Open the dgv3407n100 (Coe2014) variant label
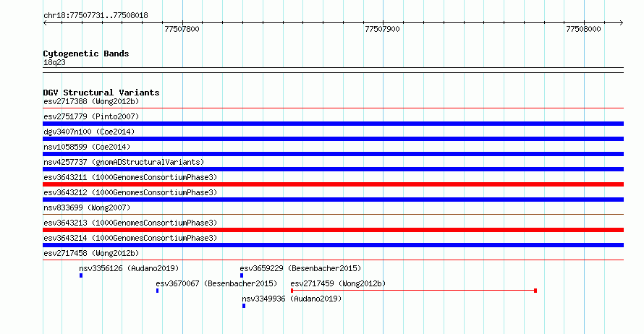 [x=89, y=132]
